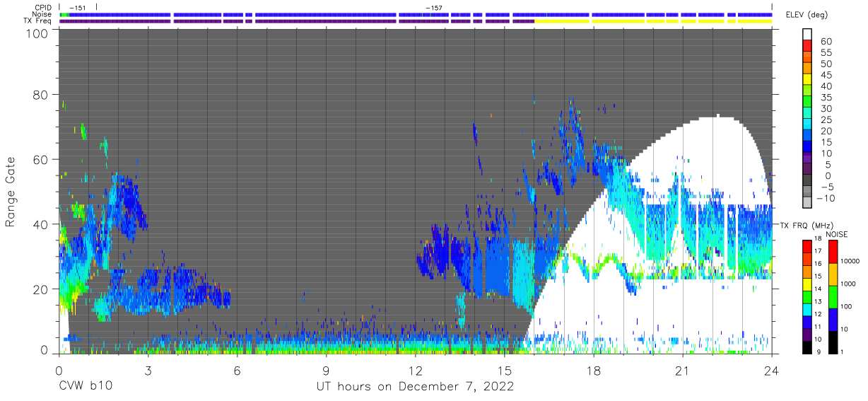Screen dimensions: 868x401
Task: Click the y-axis tick label '60'
Action: 40,160
